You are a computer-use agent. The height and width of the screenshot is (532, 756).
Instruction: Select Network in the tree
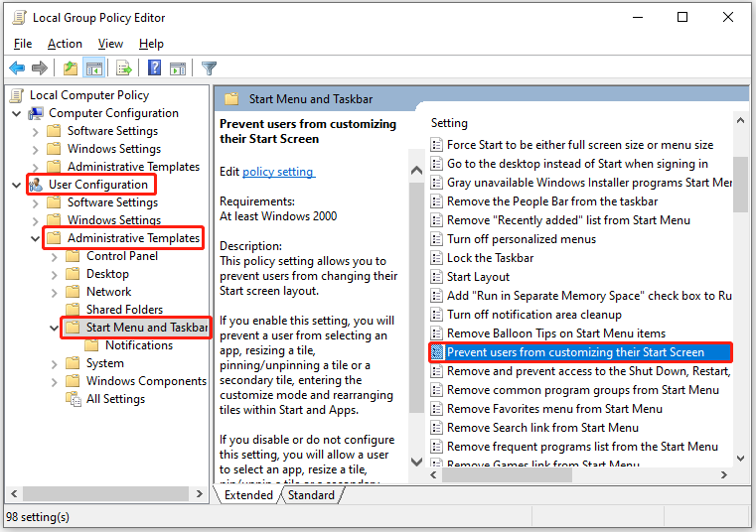pyautogui.click(x=108, y=292)
